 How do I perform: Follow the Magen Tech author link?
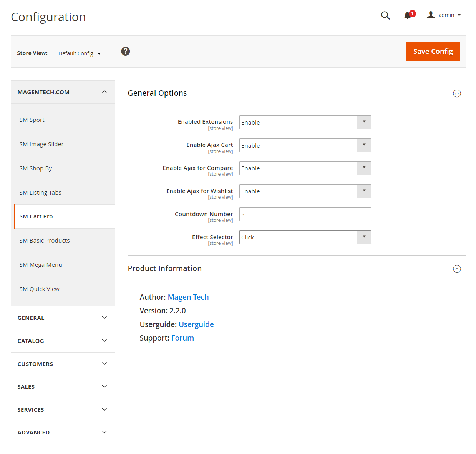point(188,297)
